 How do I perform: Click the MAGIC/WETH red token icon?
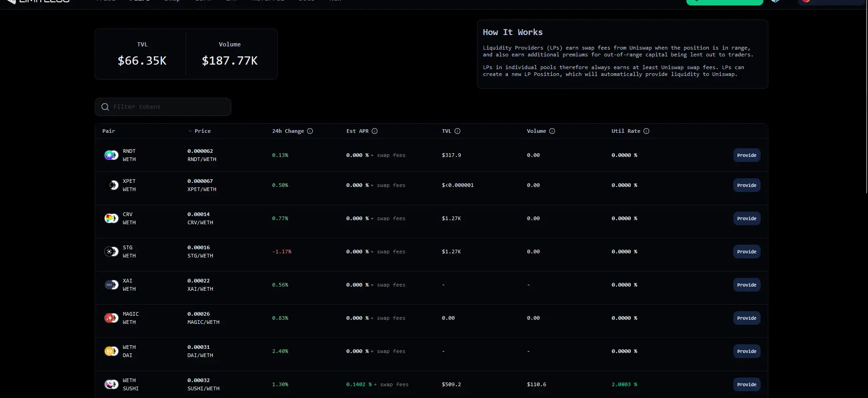111,318
